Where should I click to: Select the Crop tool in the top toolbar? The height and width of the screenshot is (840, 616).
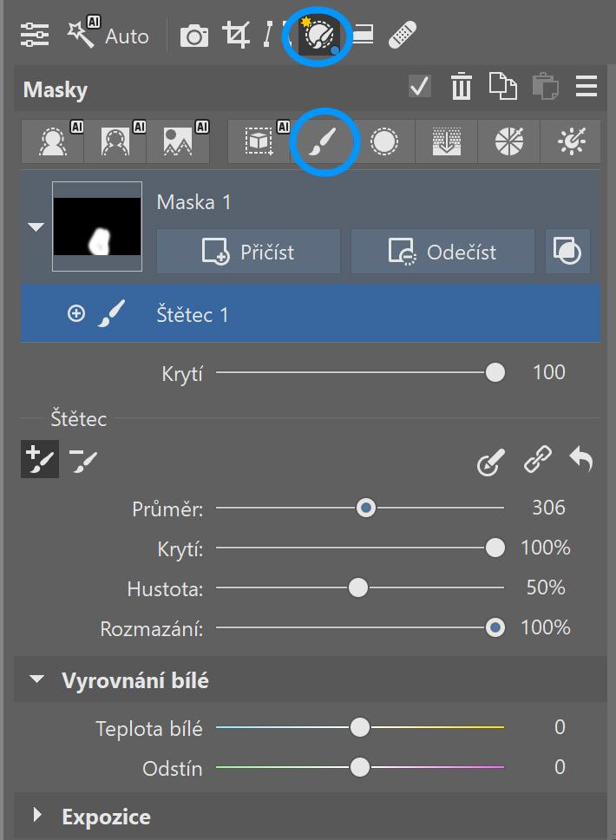(x=235, y=36)
